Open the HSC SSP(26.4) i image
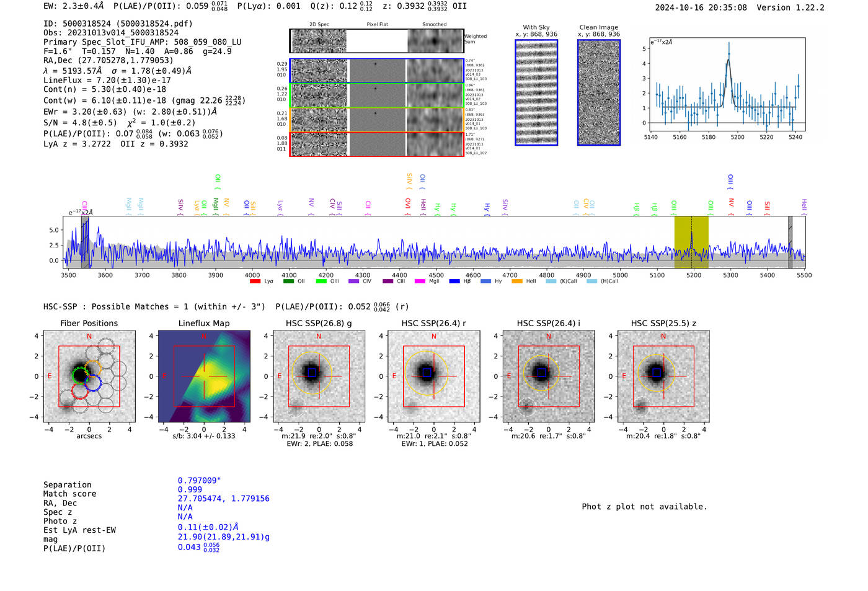Screen dimensions: 868x591 (x=549, y=376)
